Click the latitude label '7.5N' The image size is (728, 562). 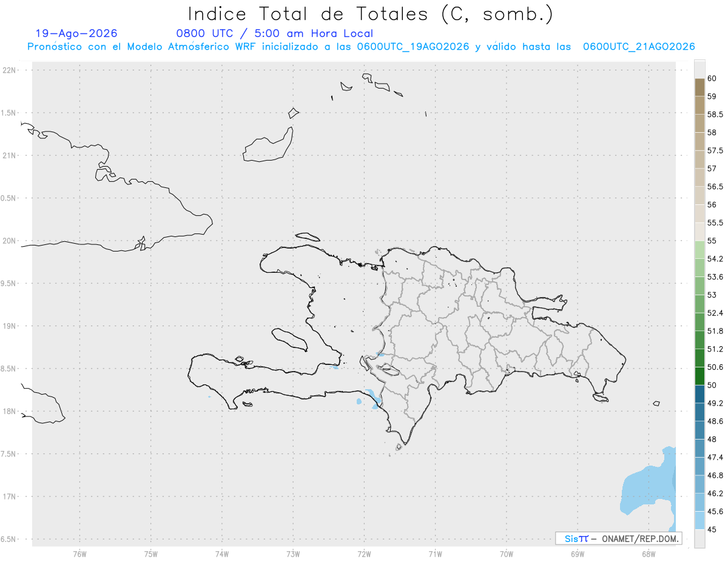[9, 454]
